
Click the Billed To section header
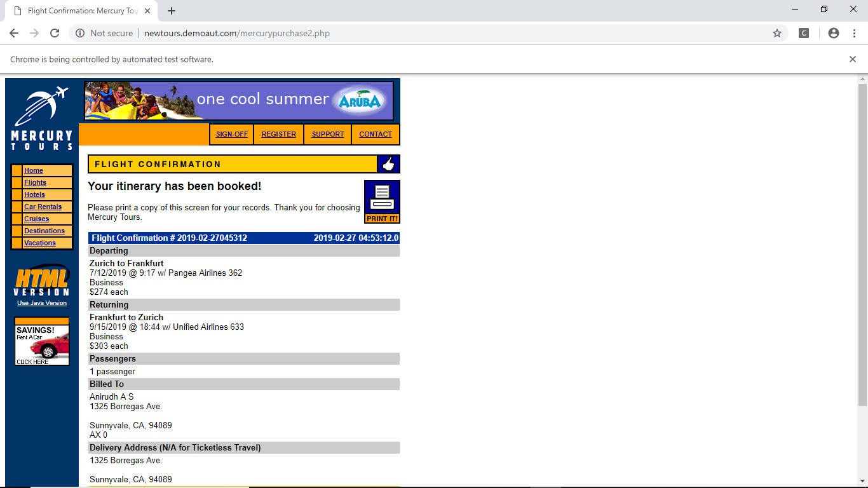pyautogui.click(x=244, y=384)
